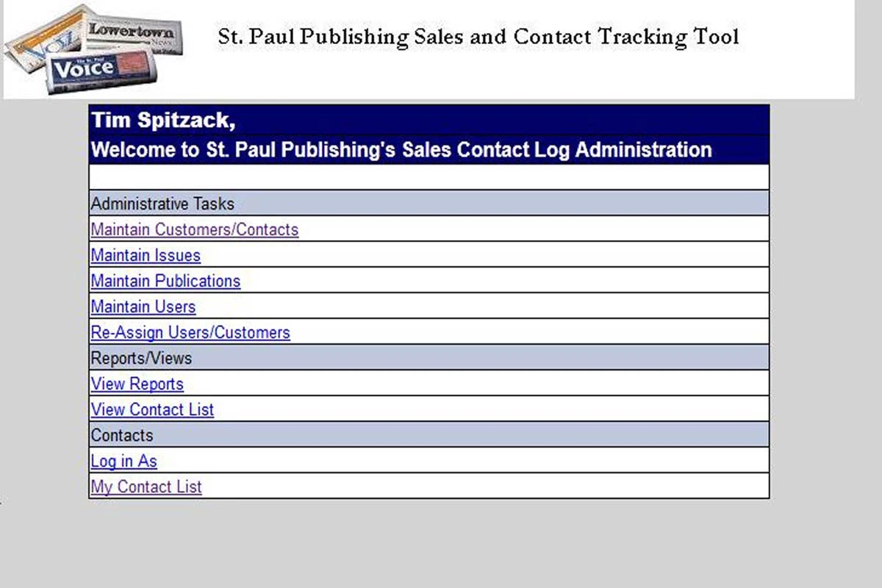Click the Lowertown News newspaper logo
Viewport: 882px width, 588px height.
(x=129, y=33)
